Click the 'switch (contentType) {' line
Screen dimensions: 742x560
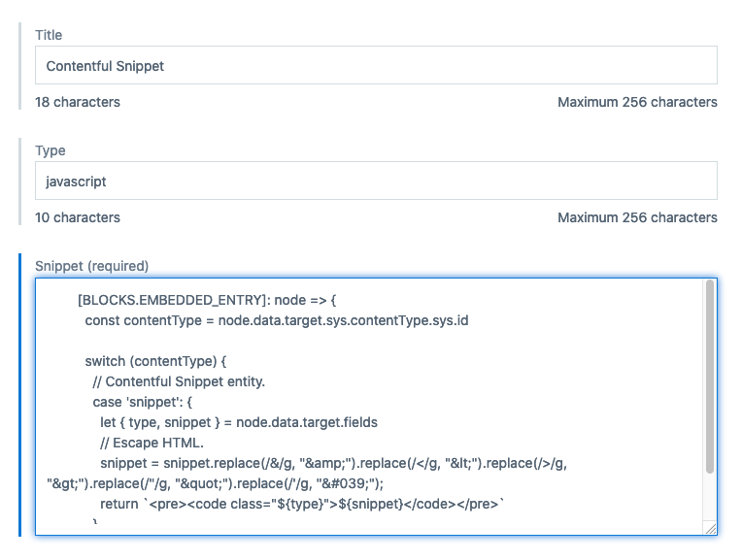click(x=155, y=361)
